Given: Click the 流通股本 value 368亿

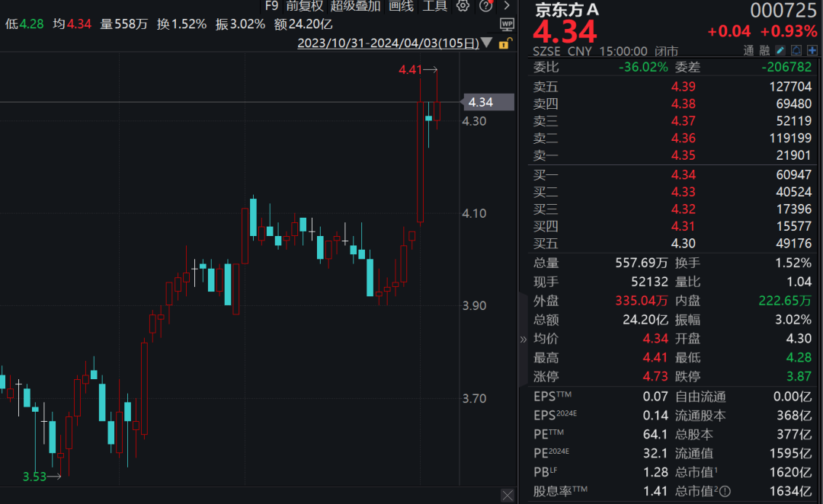Looking at the screenshot, I should [x=794, y=416].
